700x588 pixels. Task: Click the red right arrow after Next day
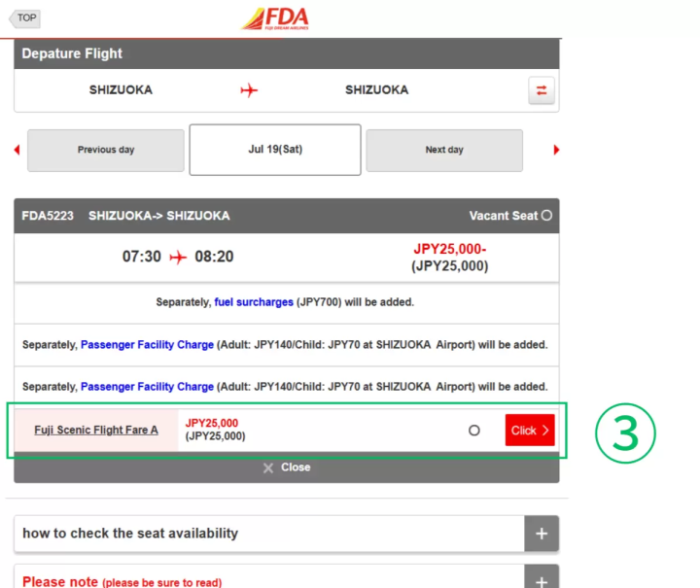click(556, 150)
